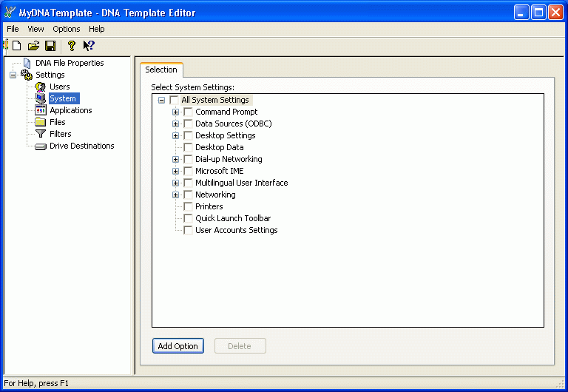This screenshot has height=392, width=568.
Task: Click the New template toolbar icon
Action: (x=17, y=46)
